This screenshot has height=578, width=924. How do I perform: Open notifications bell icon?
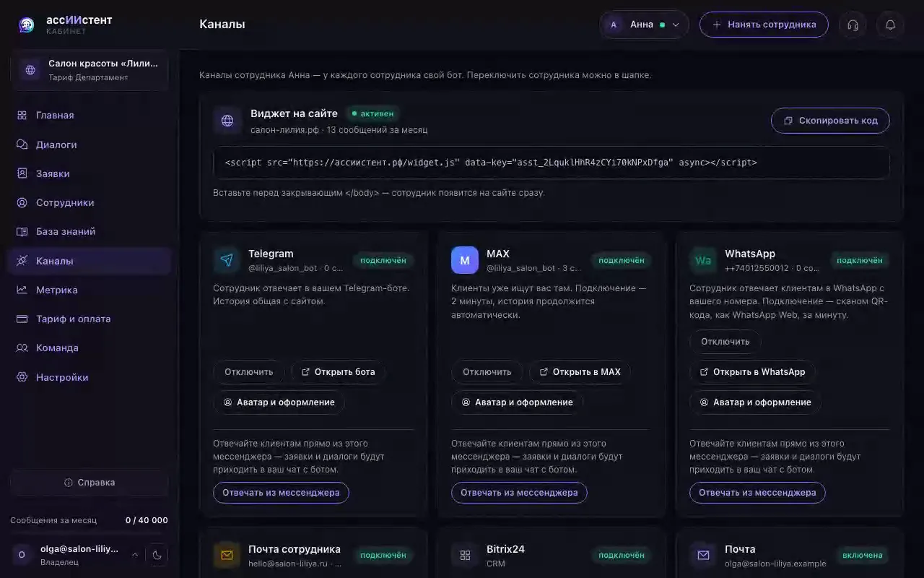[890, 25]
